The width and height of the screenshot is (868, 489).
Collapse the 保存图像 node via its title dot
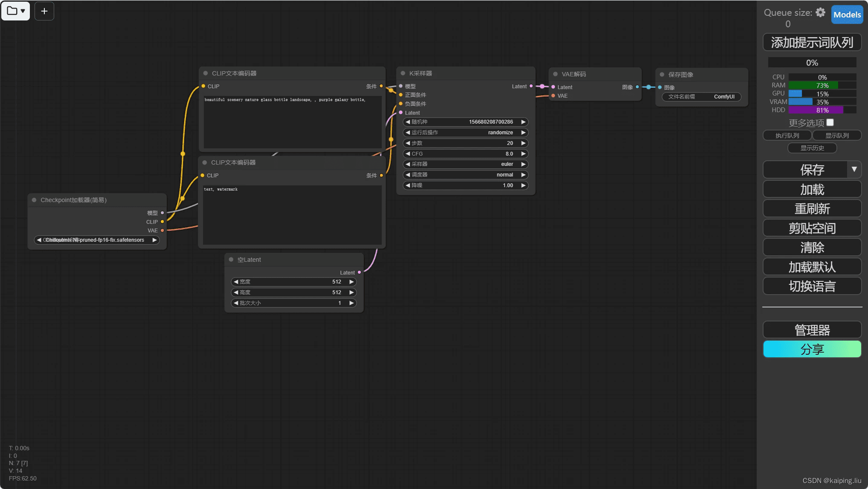point(662,75)
